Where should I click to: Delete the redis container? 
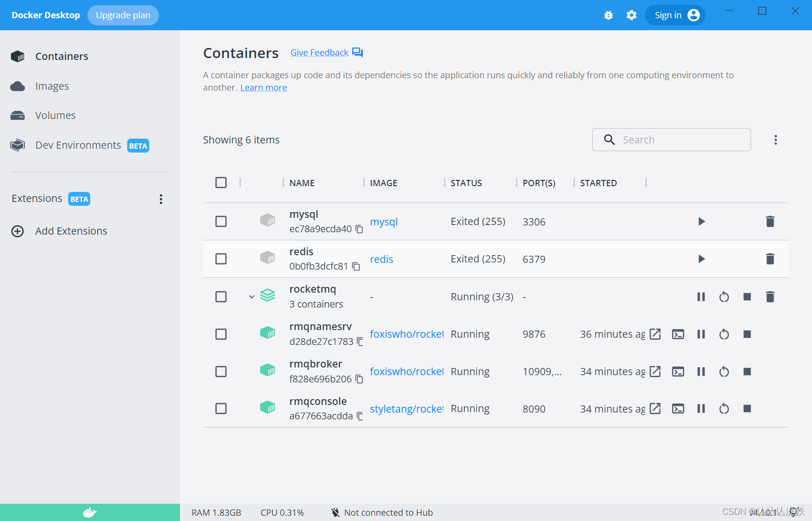click(770, 259)
